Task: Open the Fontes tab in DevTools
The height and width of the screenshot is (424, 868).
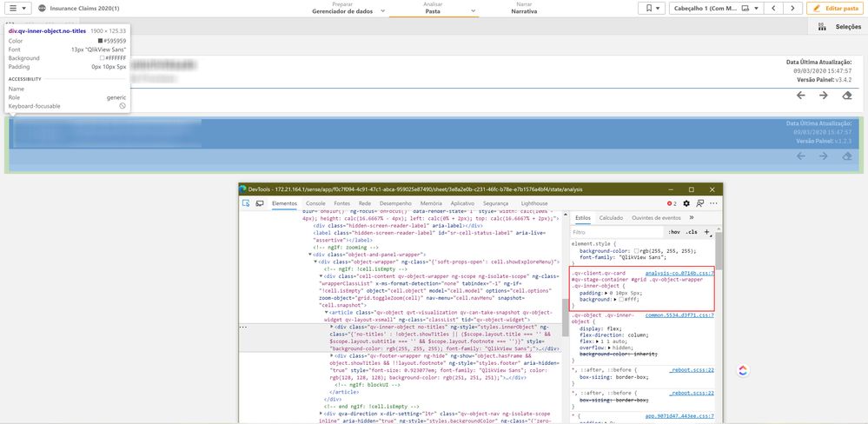Action: coord(341,203)
